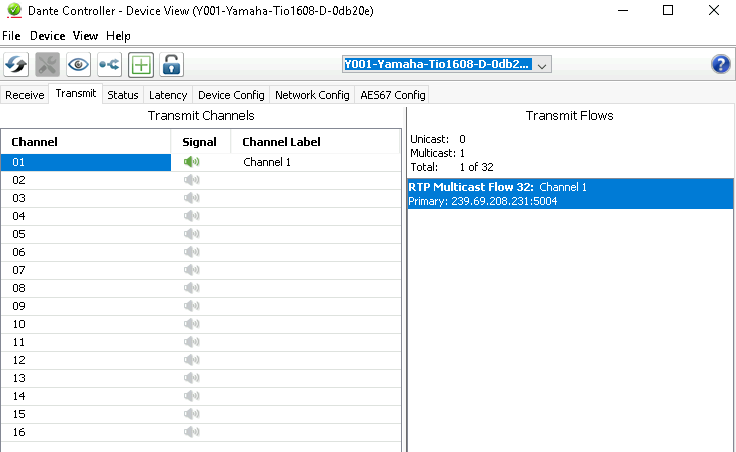The height and width of the screenshot is (452, 736).
Task: Click channel 03 signal speaker icon
Action: 192,198
